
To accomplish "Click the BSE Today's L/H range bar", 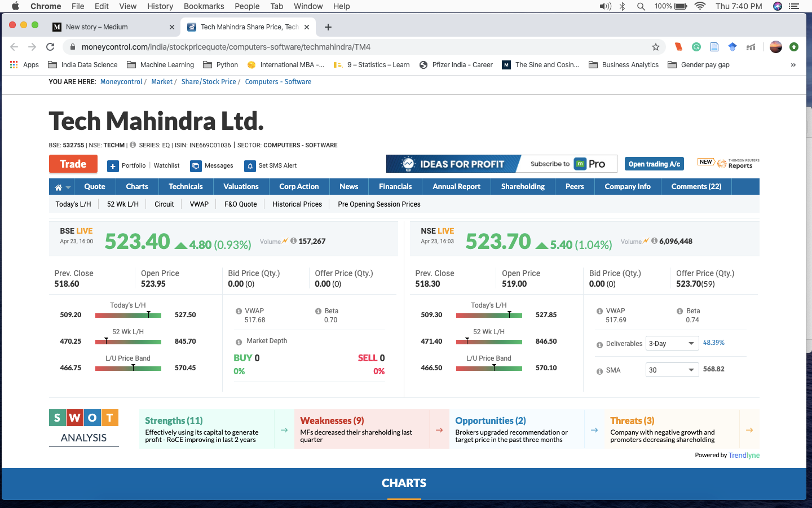I will pos(128,315).
